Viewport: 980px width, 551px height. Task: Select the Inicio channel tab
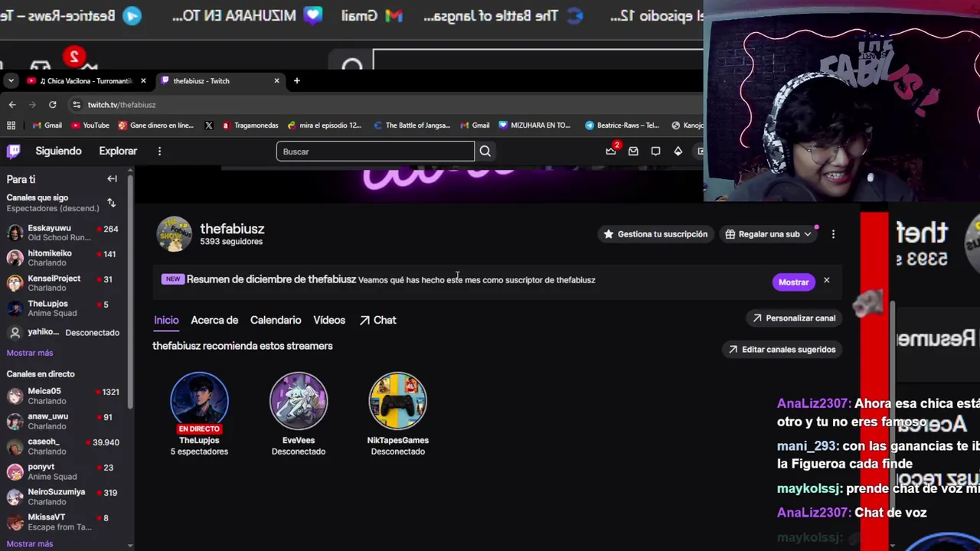pos(166,320)
